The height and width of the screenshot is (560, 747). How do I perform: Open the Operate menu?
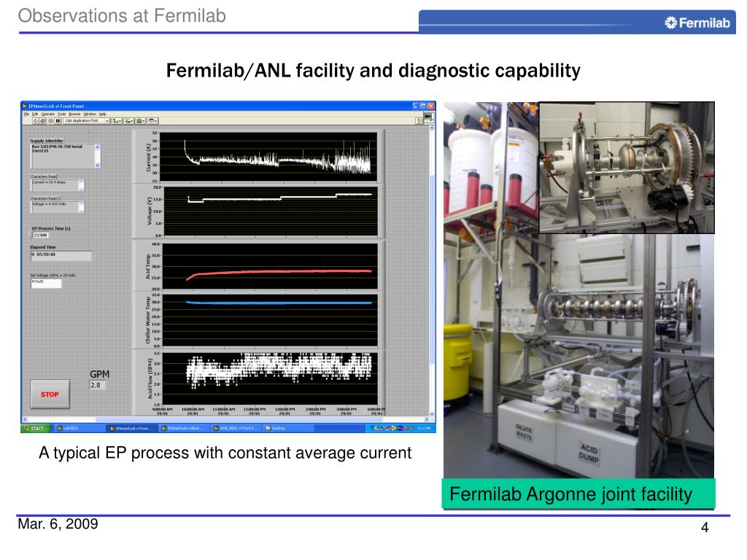click(47, 114)
